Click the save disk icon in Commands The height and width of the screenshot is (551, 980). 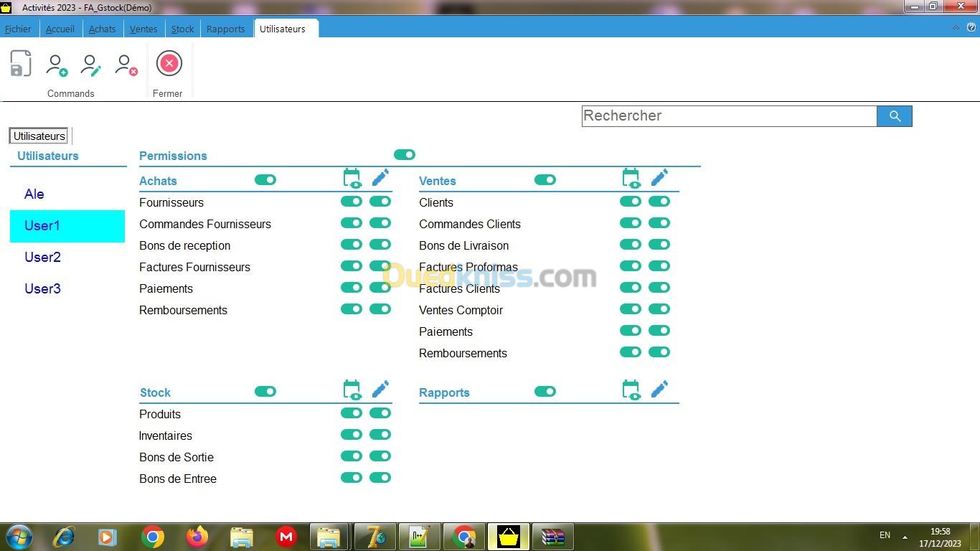pyautogui.click(x=21, y=64)
